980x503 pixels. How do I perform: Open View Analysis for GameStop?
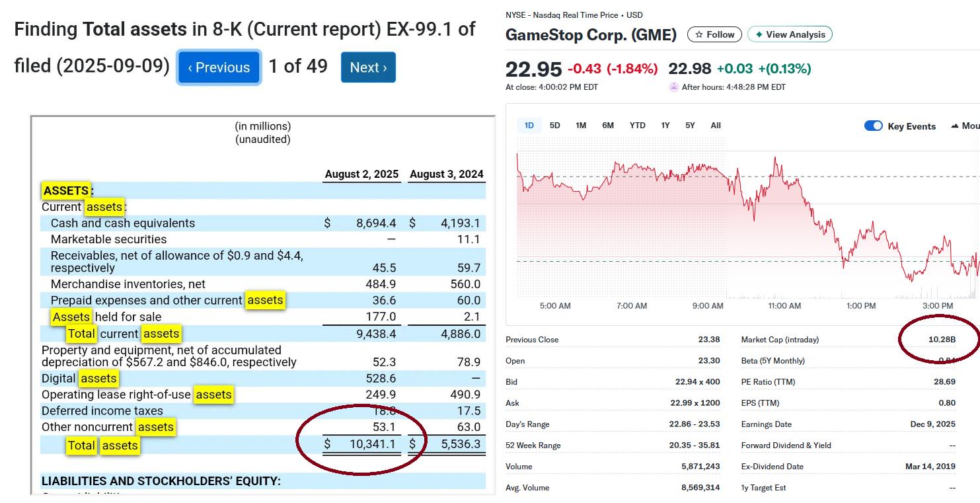click(790, 34)
